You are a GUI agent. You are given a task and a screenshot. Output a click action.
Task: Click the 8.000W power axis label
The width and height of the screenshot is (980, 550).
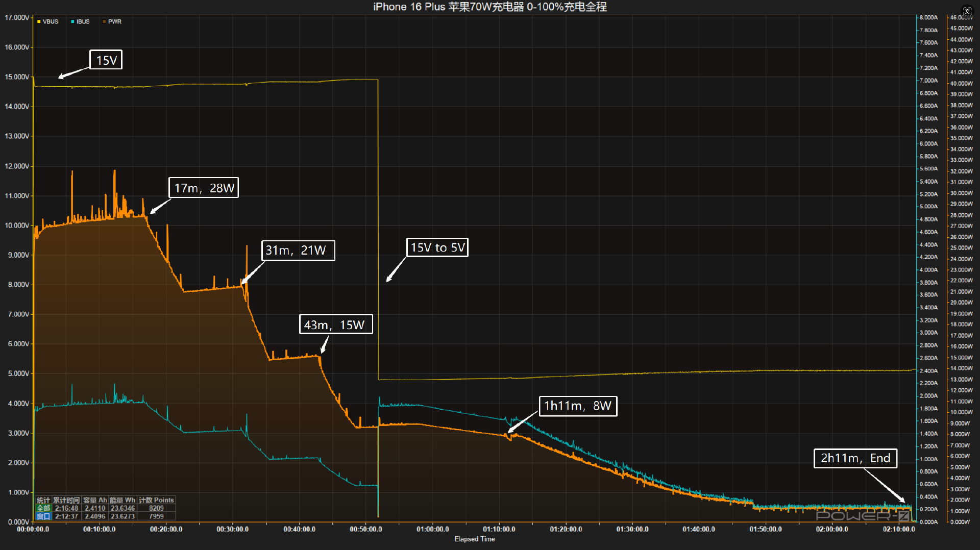(x=960, y=434)
